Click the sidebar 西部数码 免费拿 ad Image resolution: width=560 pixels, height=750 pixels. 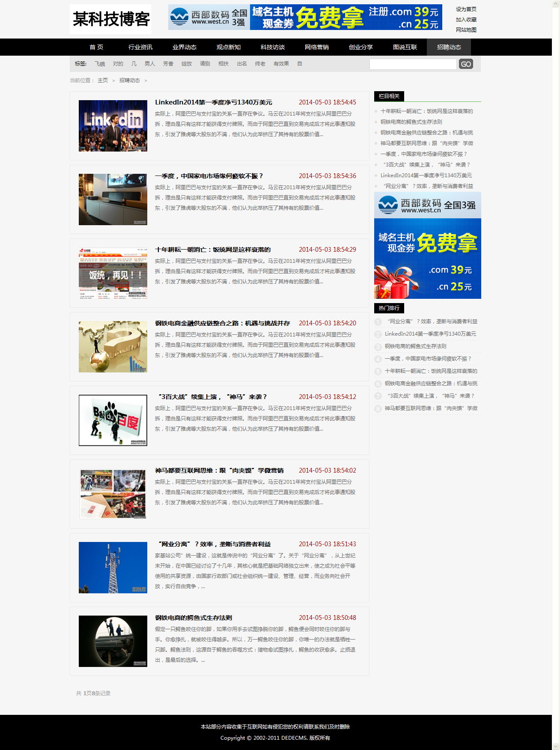tap(427, 245)
